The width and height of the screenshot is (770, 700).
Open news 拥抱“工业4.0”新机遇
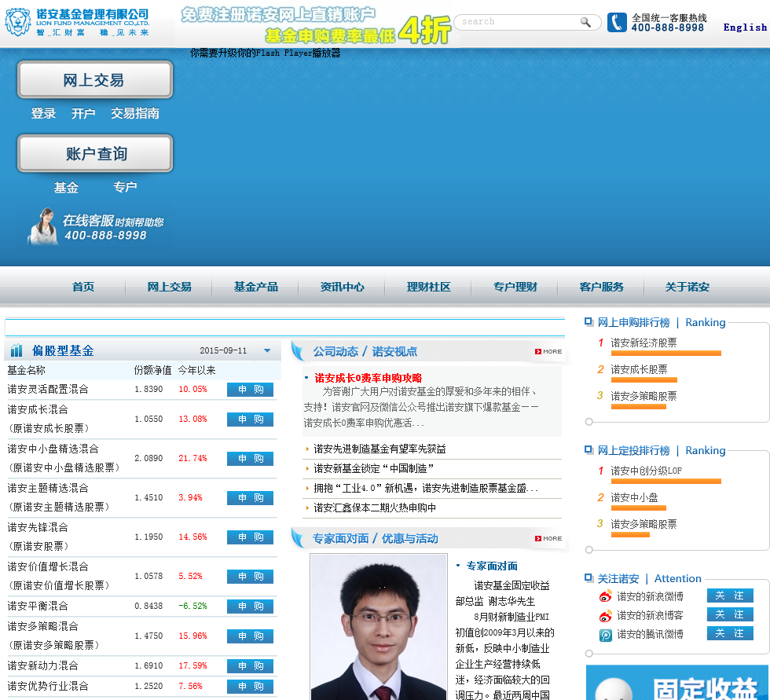pyautogui.click(x=426, y=488)
